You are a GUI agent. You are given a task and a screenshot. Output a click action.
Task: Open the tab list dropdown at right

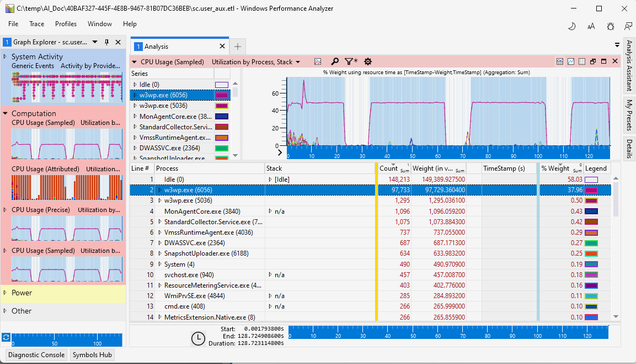pos(617,45)
